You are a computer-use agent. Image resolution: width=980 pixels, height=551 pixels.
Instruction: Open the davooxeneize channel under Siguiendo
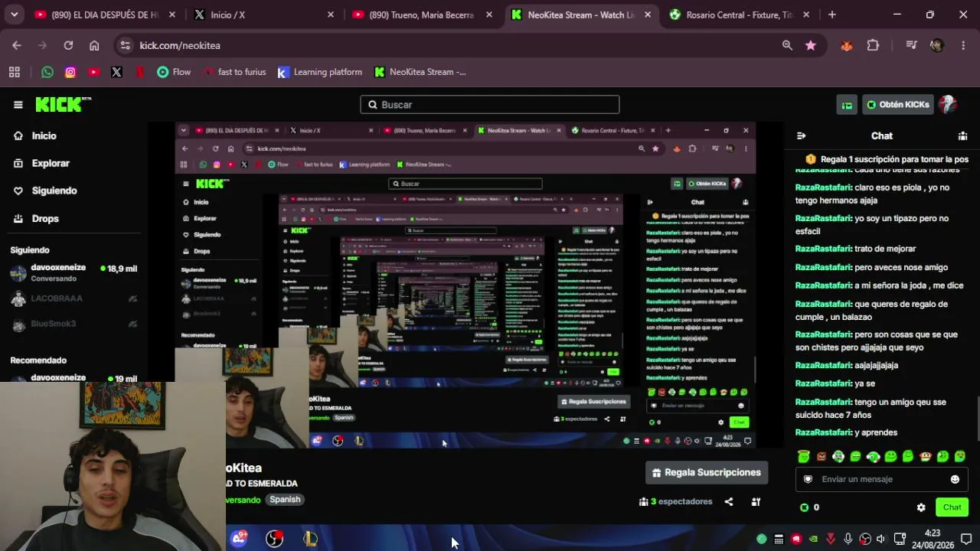click(73, 272)
